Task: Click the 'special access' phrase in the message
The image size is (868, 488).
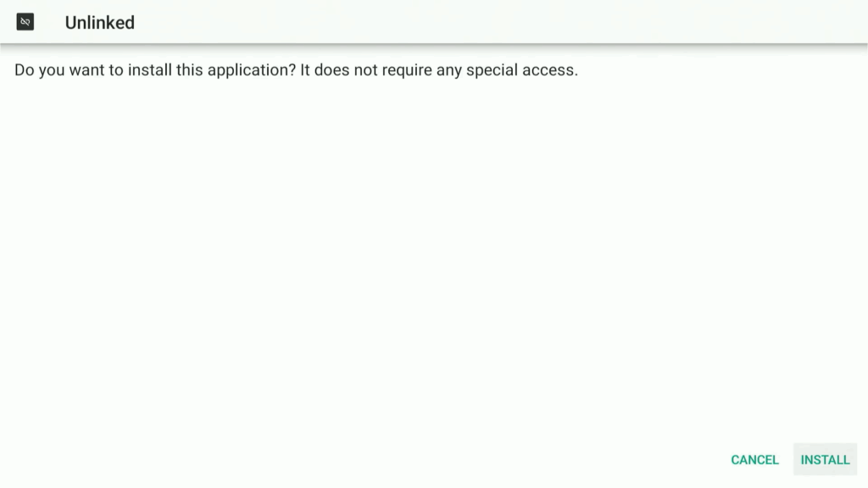Action: pos(521,70)
